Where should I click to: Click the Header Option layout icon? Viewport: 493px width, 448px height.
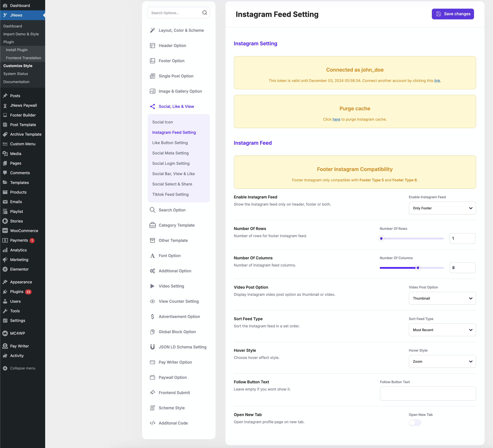click(152, 46)
